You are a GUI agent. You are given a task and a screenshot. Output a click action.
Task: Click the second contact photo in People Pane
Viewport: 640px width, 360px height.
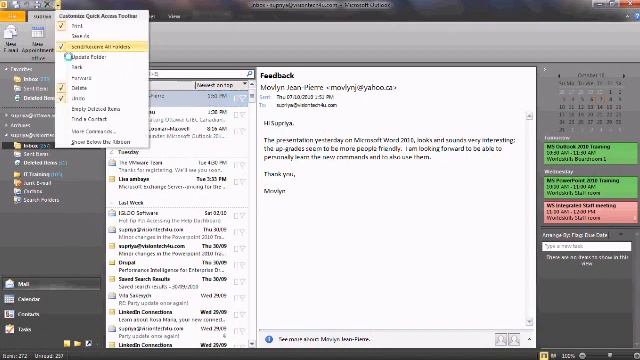coord(514,339)
